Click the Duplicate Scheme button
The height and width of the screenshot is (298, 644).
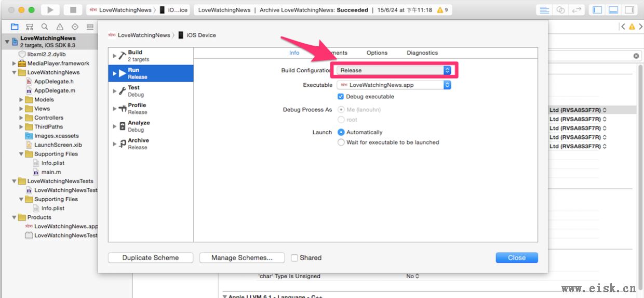(x=151, y=258)
